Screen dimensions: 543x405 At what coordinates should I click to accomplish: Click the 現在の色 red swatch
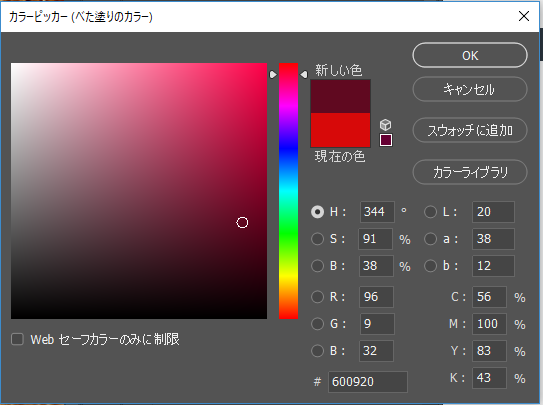tap(340, 130)
